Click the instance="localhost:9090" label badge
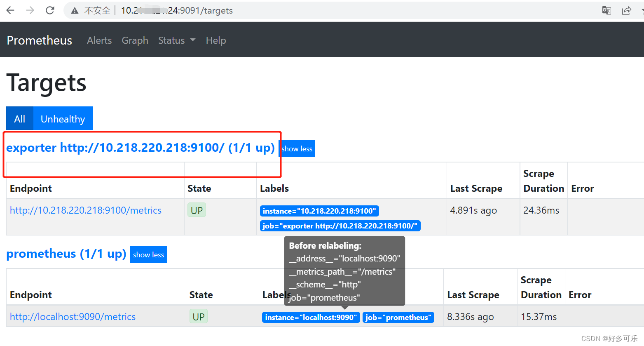Screen dimensions: 644x346 311,318
